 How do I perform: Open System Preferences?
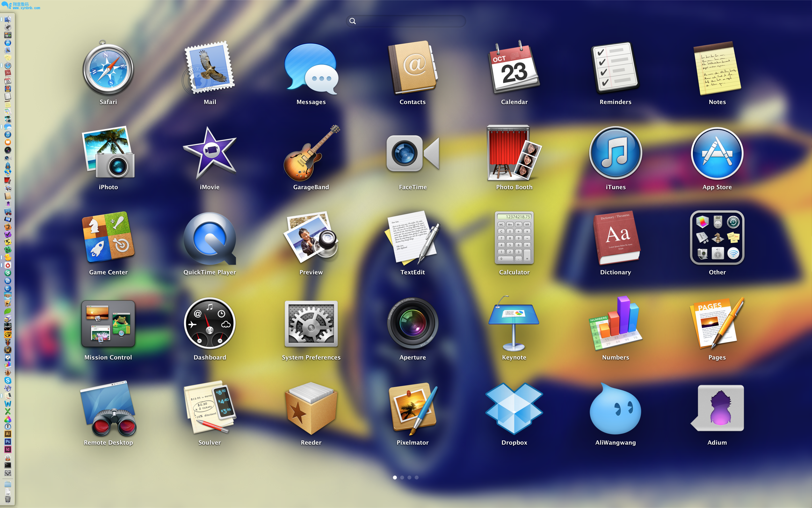311,323
